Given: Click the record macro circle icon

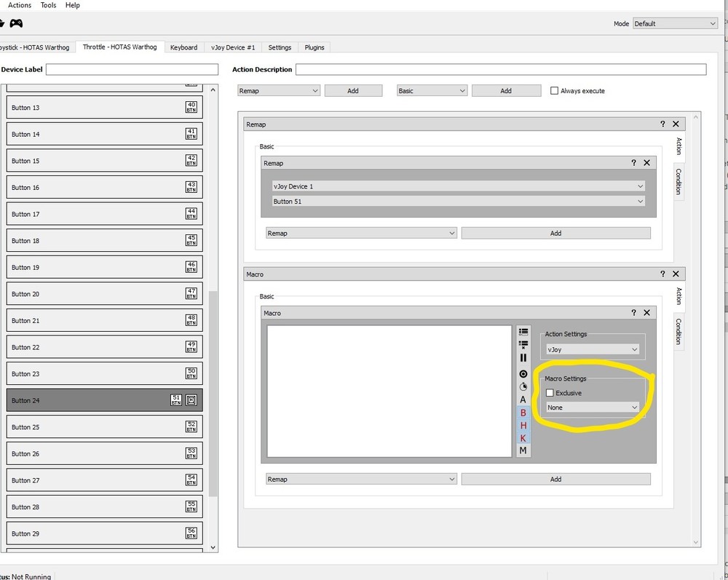Looking at the screenshot, I should [523, 373].
